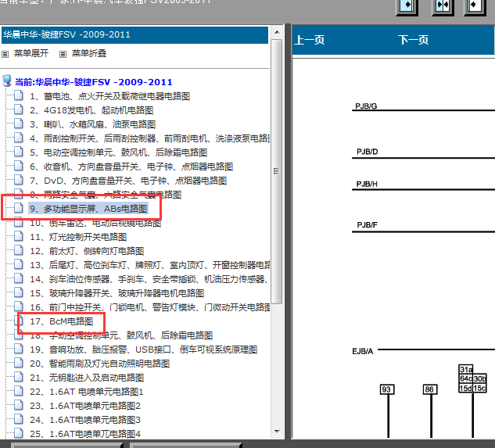Click document icon beside item 16 前门中控开关
The image size is (495, 448).
point(19,306)
